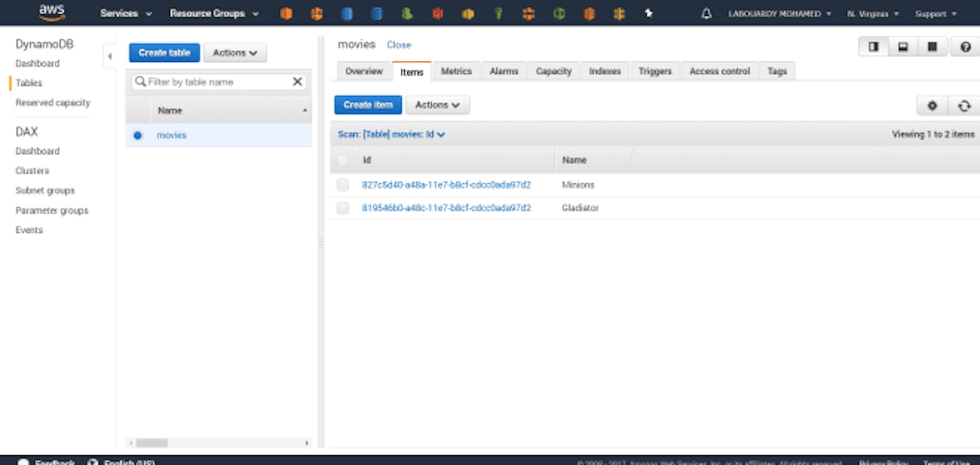Collapse the DynamoDB navigation sidebar arrow
The width and height of the screenshot is (980, 465).
click(x=110, y=56)
